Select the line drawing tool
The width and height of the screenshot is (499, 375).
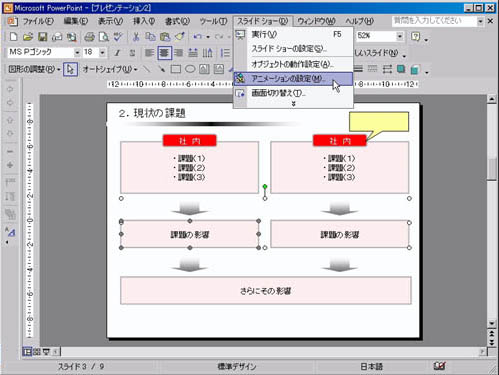coord(146,69)
